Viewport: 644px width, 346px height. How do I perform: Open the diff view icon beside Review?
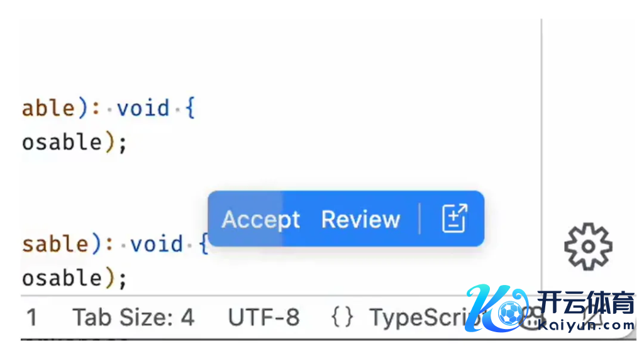coord(454,219)
